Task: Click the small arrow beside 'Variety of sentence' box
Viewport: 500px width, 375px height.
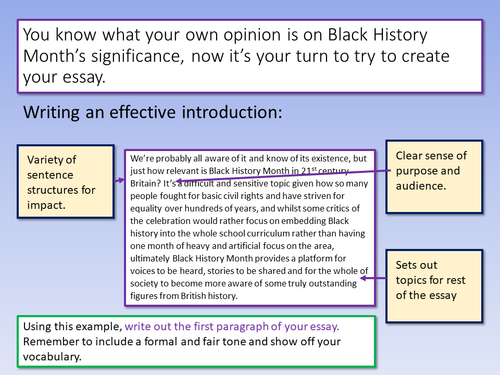Action: pyautogui.click(x=119, y=180)
